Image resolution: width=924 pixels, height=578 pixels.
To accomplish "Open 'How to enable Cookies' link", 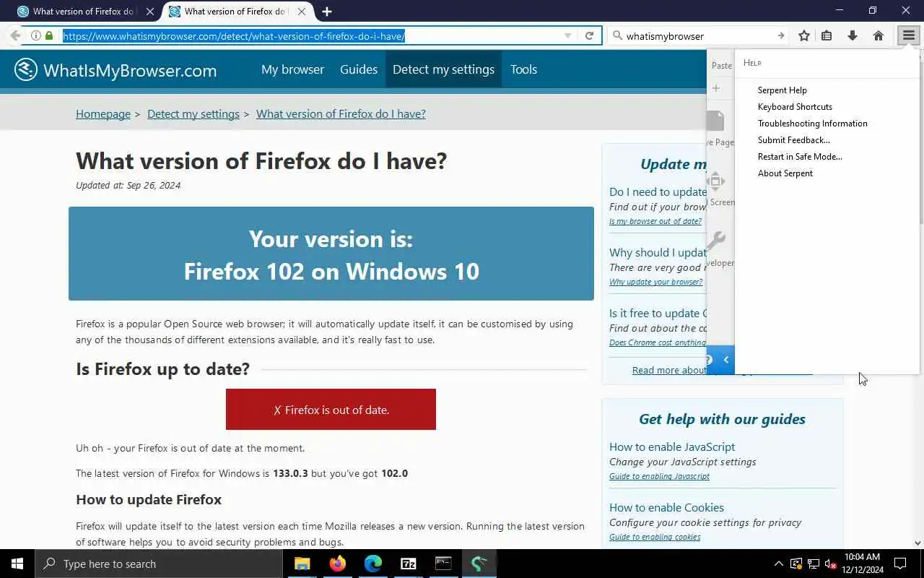I will coord(666,507).
